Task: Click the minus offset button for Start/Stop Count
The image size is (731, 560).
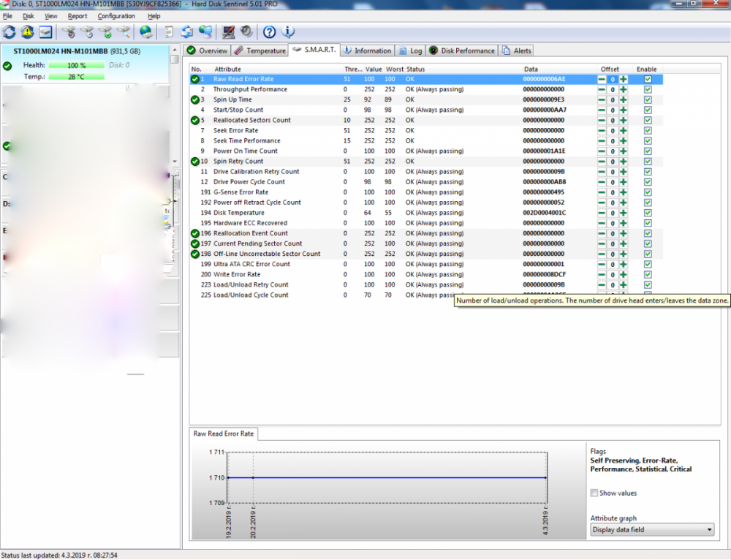Action: click(602, 110)
